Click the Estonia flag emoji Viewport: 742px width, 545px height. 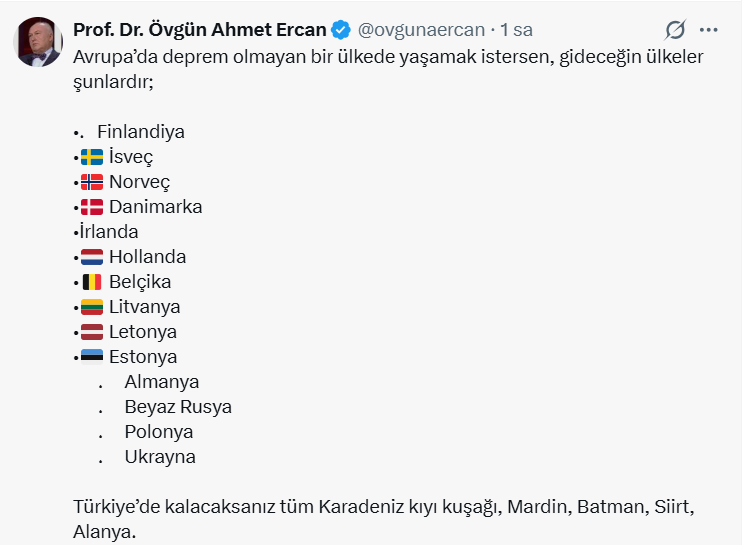tap(92, 357)
